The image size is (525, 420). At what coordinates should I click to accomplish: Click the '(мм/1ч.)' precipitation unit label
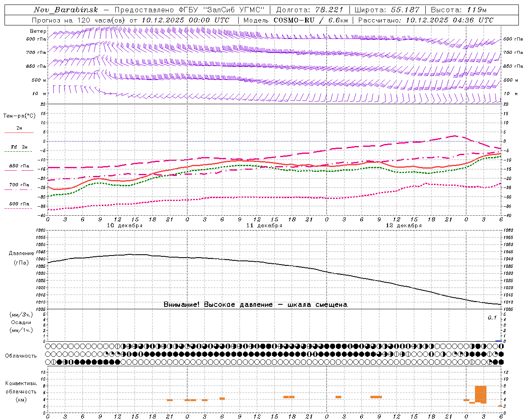point(21,330)
